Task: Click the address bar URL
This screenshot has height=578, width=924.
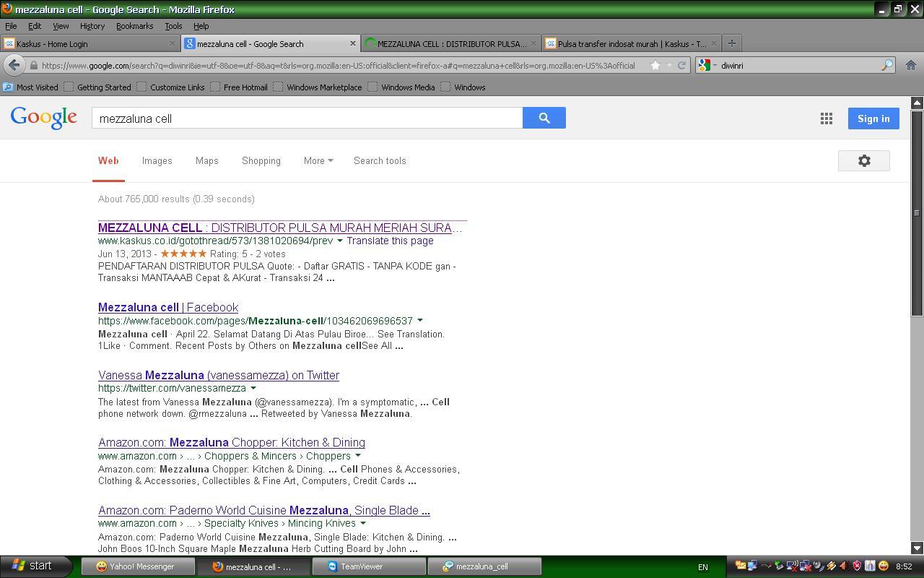Action: pos(338,65)
